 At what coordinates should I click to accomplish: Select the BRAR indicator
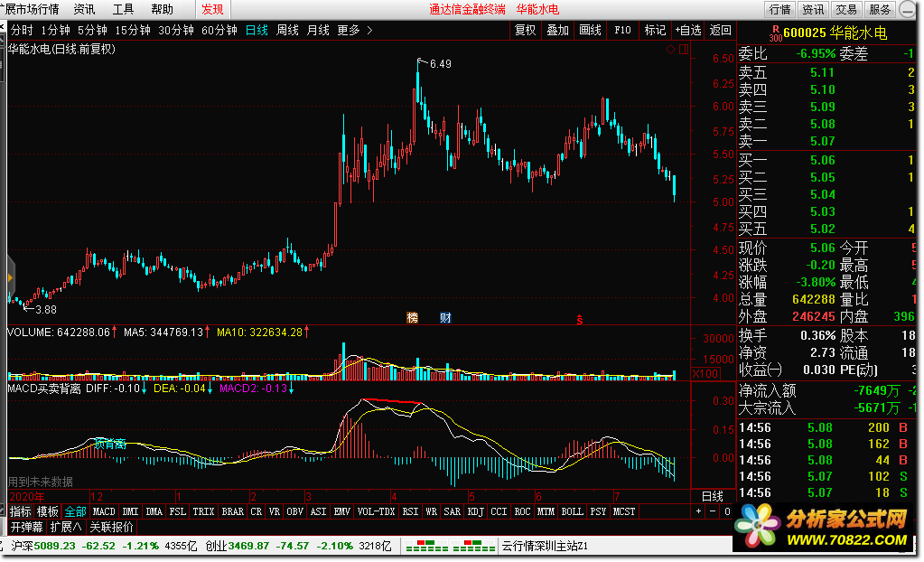tap(232, 511)
